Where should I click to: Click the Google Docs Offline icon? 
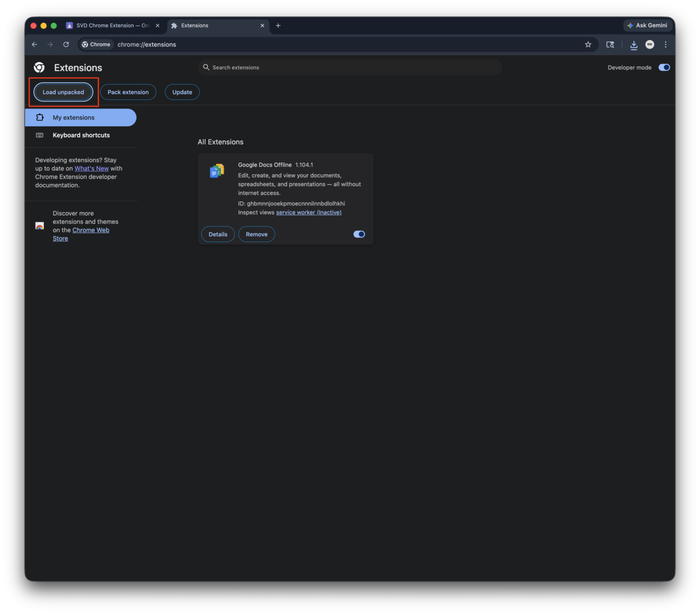(217, 171)
